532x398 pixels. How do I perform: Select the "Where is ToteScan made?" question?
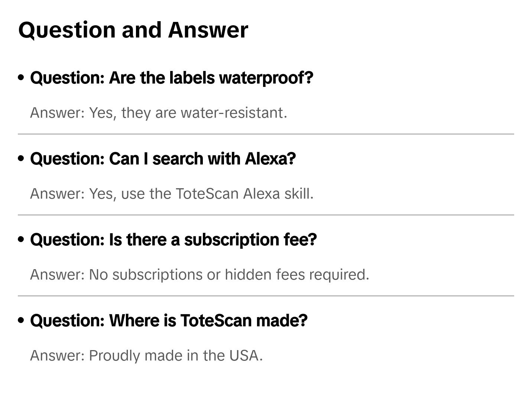[x=169, y=321]
